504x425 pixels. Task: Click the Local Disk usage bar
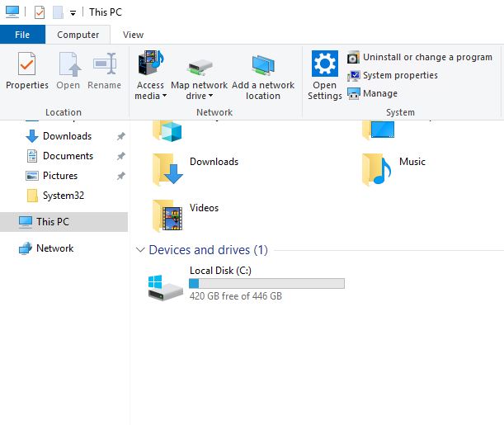click(266, 284)
